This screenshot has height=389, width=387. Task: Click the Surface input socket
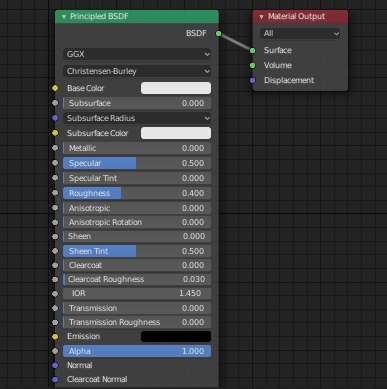coord(253,50)
